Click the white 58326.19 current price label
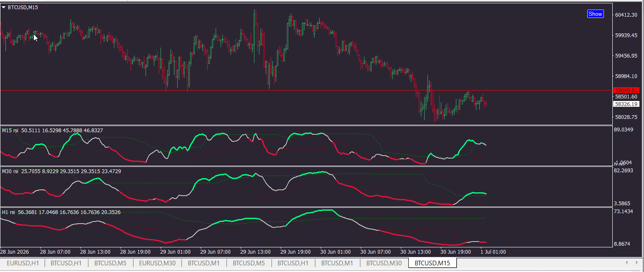 (626, 104)
